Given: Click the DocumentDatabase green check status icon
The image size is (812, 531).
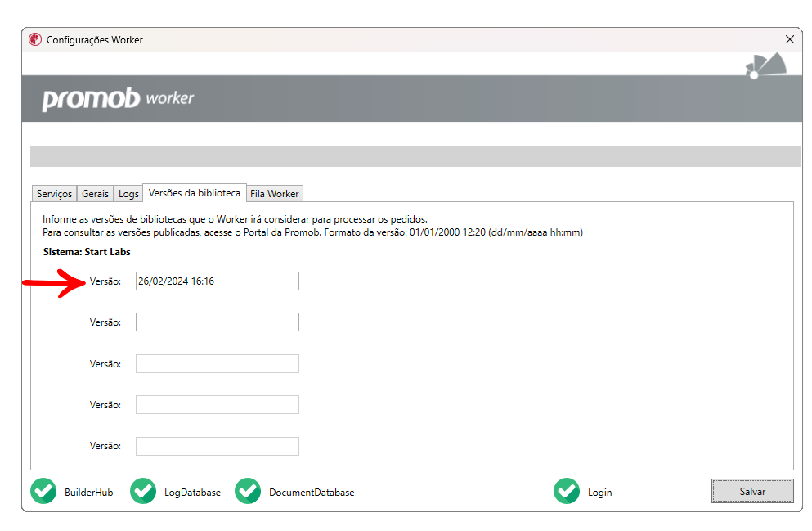Looking at the screenshot, I should click(x=248, y=491).
